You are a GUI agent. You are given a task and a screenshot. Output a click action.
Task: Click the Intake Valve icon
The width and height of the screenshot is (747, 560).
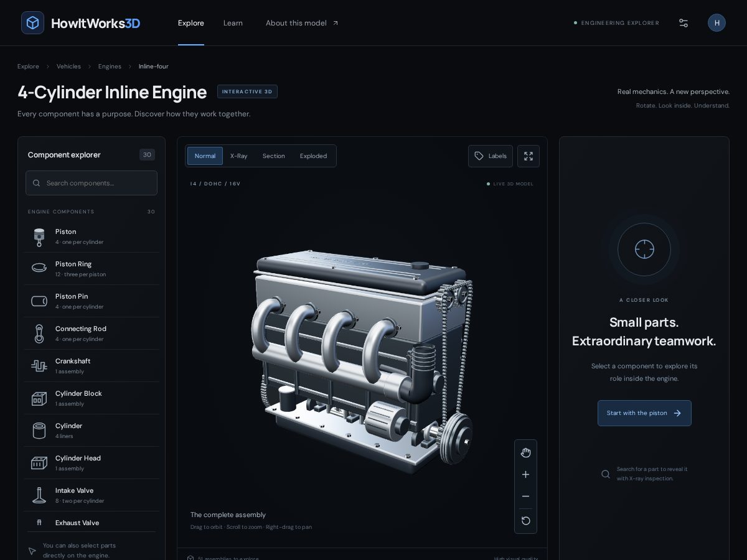[39, 495]
